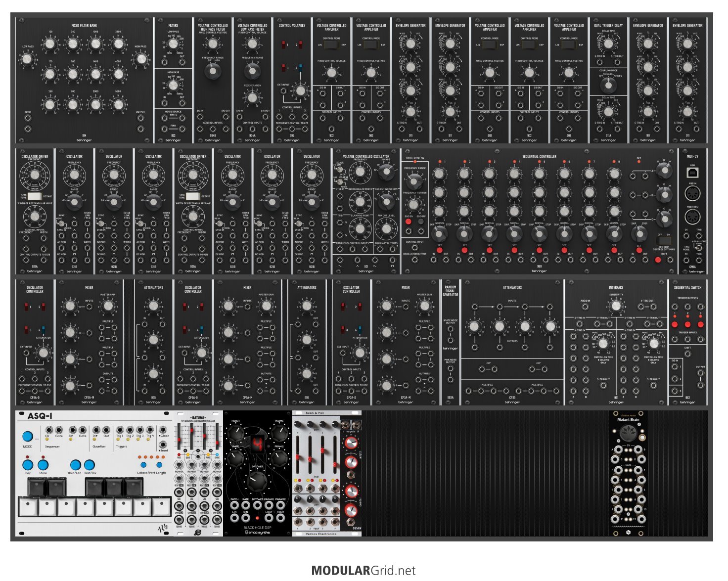Click the Erica Synths logo on Black Hole DSP

point(257,532)
